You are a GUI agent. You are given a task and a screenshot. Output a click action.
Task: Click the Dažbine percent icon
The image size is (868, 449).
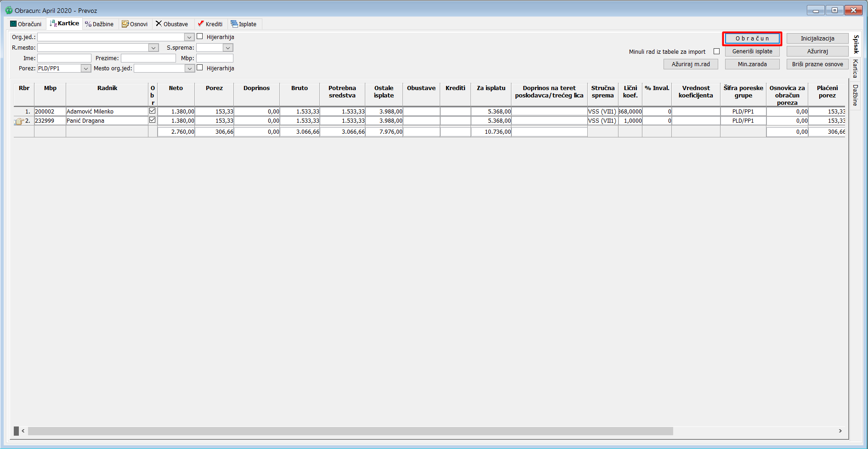(x=88, y=24)
